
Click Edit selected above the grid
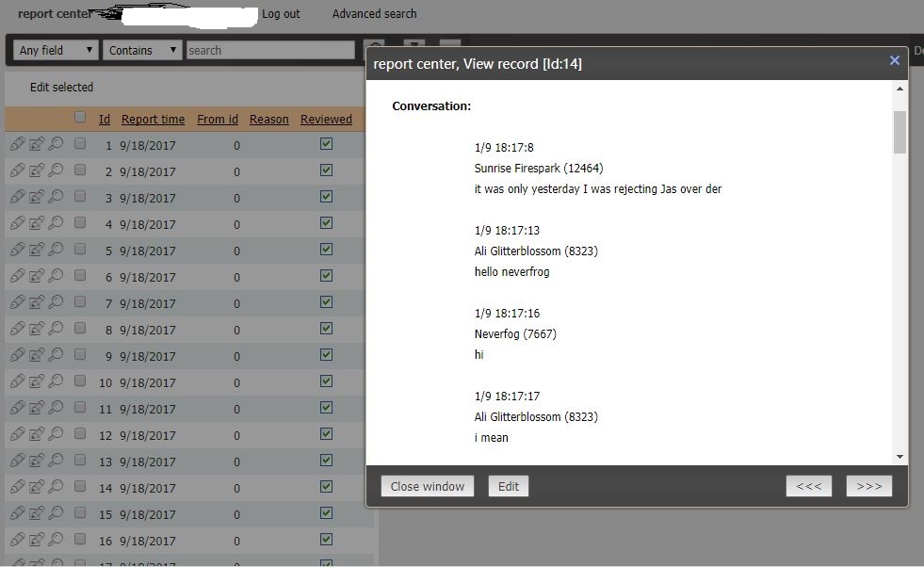(61, 87)
